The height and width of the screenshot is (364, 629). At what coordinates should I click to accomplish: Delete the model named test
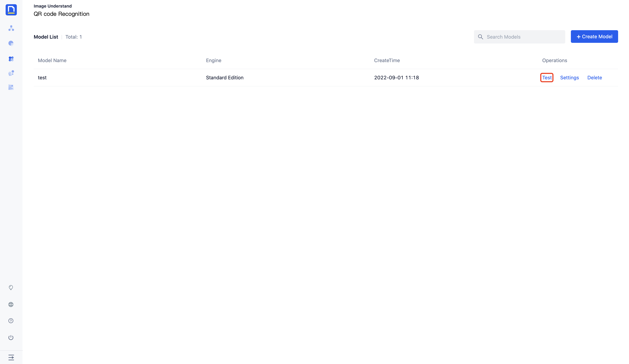tap(595, 78)
